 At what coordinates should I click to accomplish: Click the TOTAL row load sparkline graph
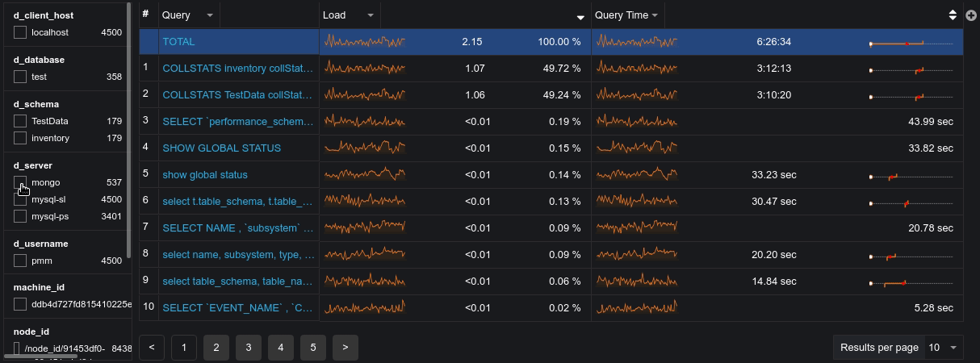tap(364, 42)
